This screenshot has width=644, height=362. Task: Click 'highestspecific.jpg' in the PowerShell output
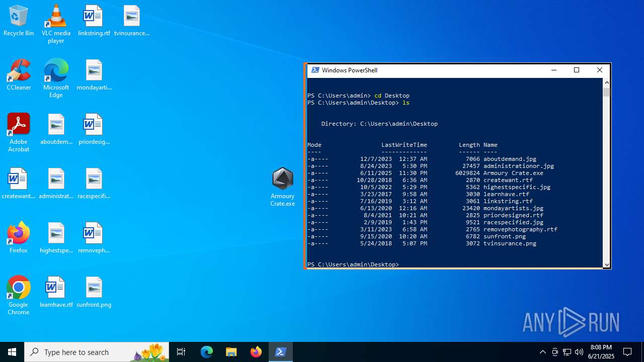517,187
